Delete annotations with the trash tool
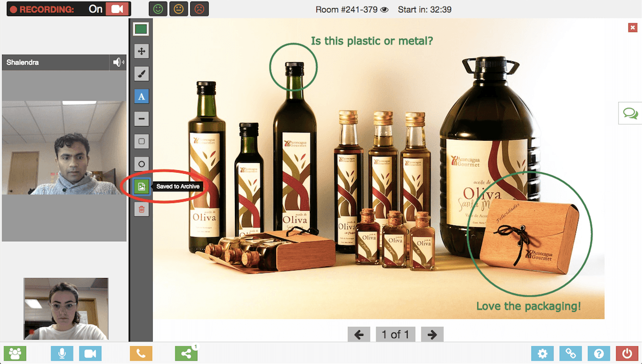The image size is (642, 364). pos(141,209)
